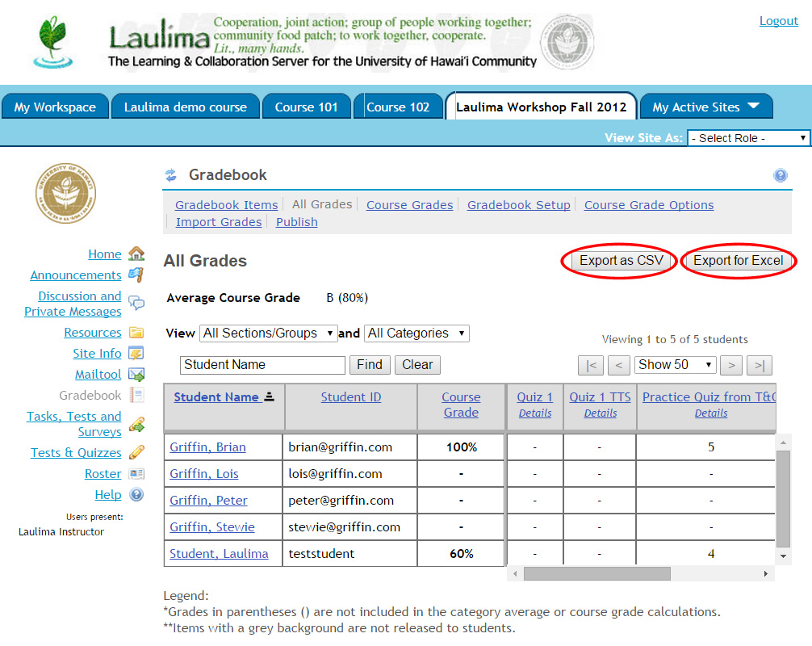The width and height of the screenshot is (812, 646).
Task: Open the All Sections/Groups dropdown
Action: [x=268, y=333]
